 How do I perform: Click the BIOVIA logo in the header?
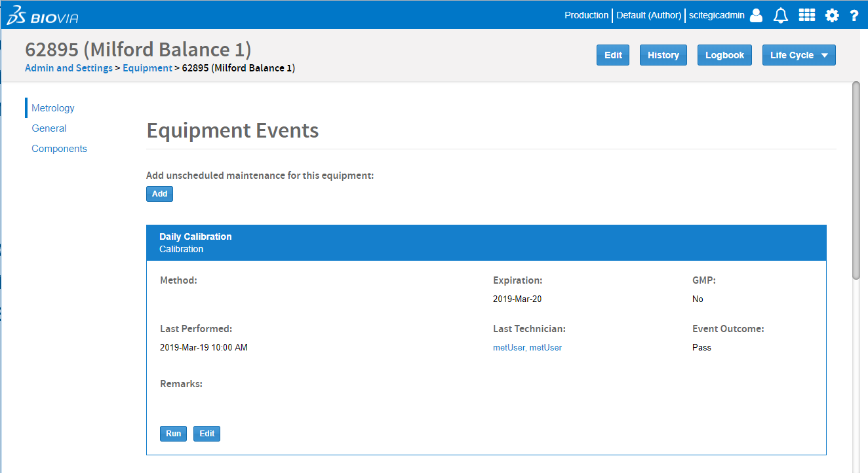[43, 16]
